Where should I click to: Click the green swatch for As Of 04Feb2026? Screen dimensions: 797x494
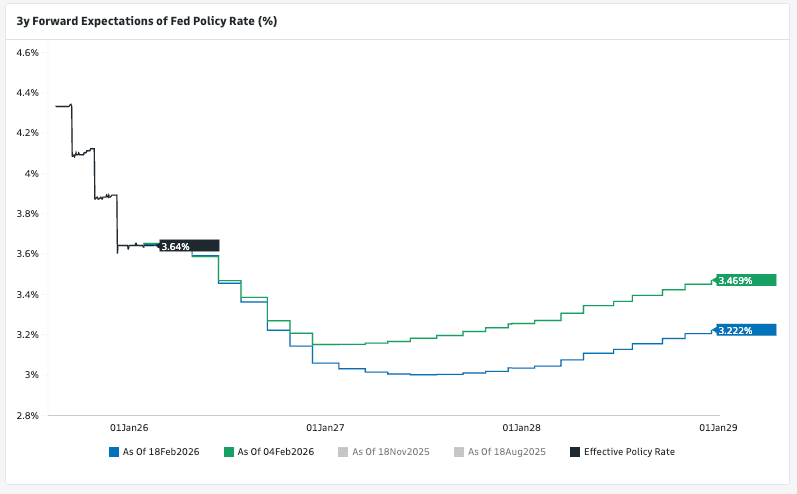pyautogui.click(x=229, y=452)
